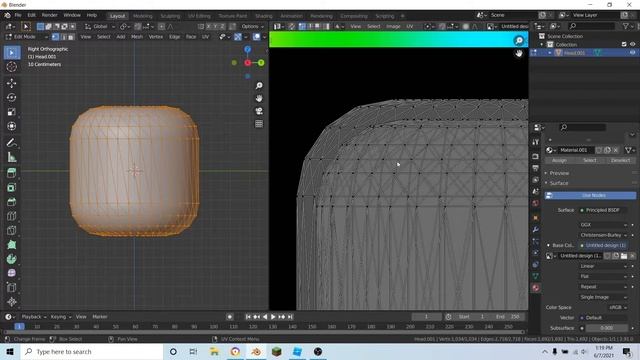Enable face select mode

point(71,37)
